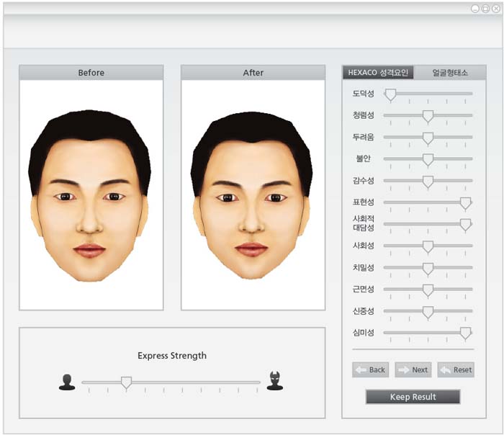
Task: Minimize the window
Action: pos(475,9)
